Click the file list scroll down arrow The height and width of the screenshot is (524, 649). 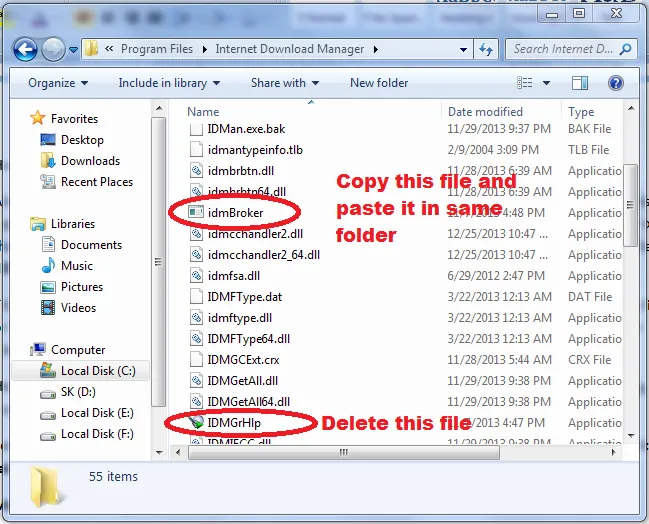click(x=631, y=435)
